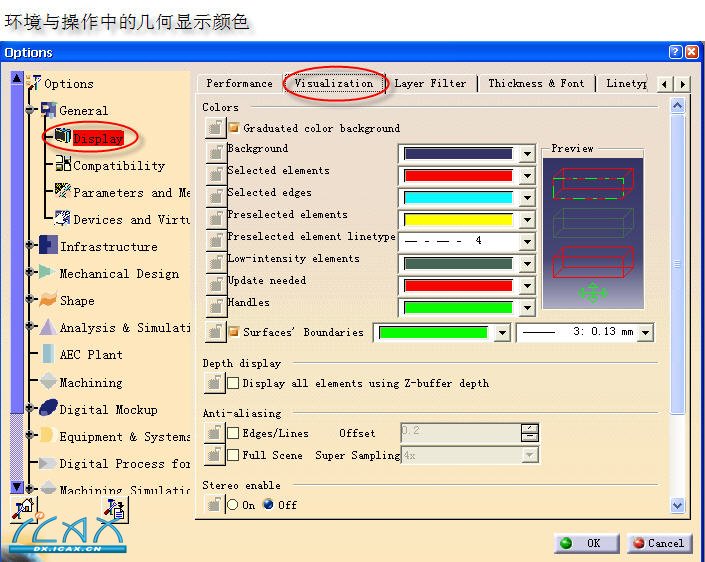
Task: Switch to the Visualization tab
Action: click(x=334, y=84)
